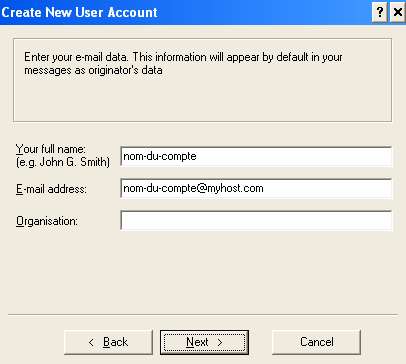Image resolution: width=406 pixels, height=364 pixels.
Task: Cancel the new account wizard
Action: click(x=316, y=342)
